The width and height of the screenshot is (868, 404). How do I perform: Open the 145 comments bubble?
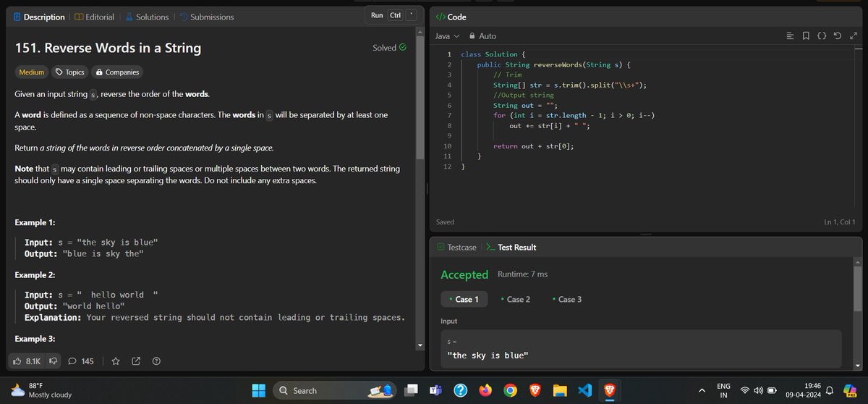click(81, 361)
